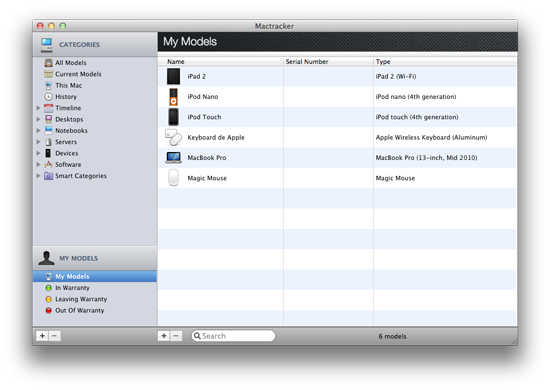Expand the Devices category
Viewport: 550px width, 390px height.
pyautogui.click(x=39, y=153)
